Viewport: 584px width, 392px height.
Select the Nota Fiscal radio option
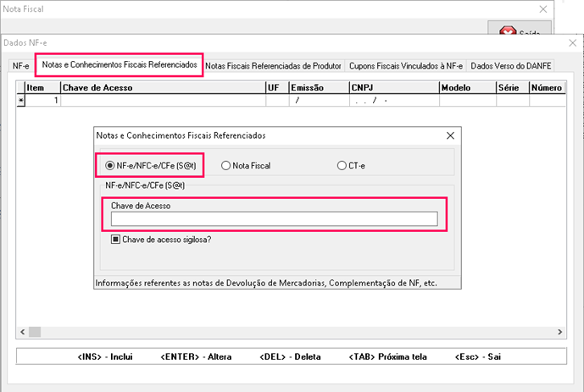(225, 166)
